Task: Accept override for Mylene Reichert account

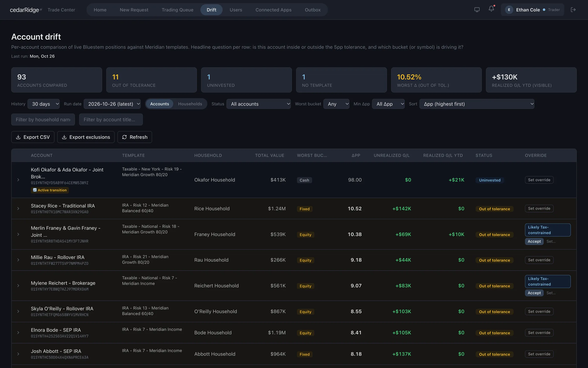Action: click(534, 293)
